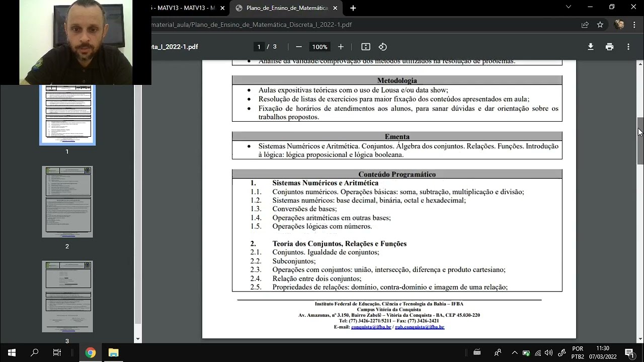The width and height of the screenshot is (644, 362).
Task: Fit PDF to page width
Action: click(366, 47)
